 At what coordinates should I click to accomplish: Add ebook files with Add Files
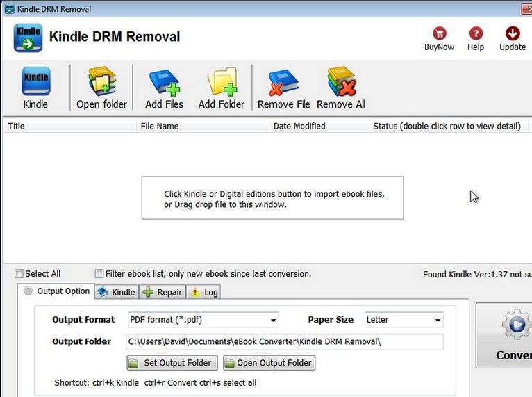pos(164,88)
